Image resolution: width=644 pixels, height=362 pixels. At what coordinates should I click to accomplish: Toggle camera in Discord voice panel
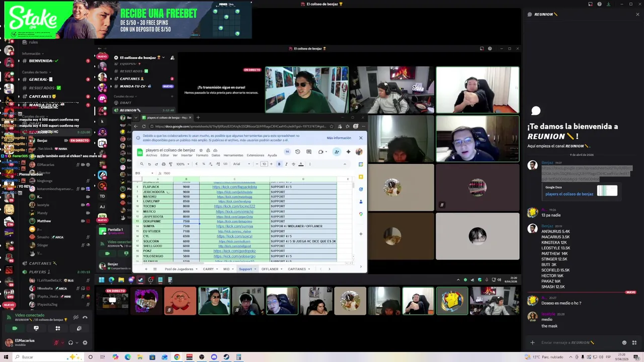15,328
